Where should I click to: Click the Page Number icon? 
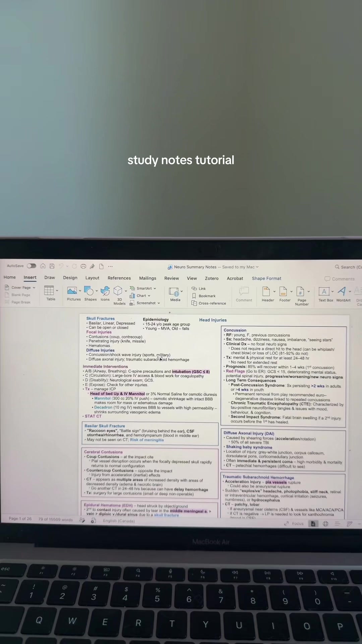(x=300, y=291)
